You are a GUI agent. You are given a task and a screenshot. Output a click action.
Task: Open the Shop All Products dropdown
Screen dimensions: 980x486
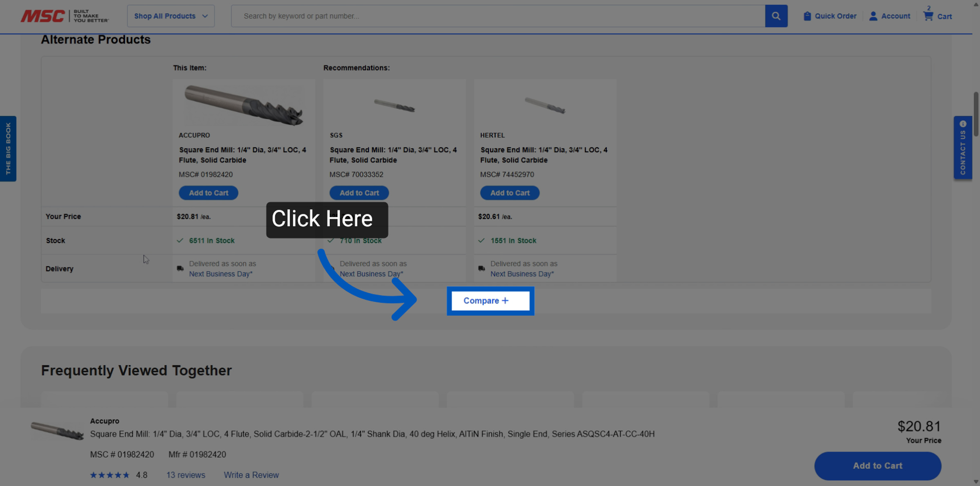coord(171,16)
